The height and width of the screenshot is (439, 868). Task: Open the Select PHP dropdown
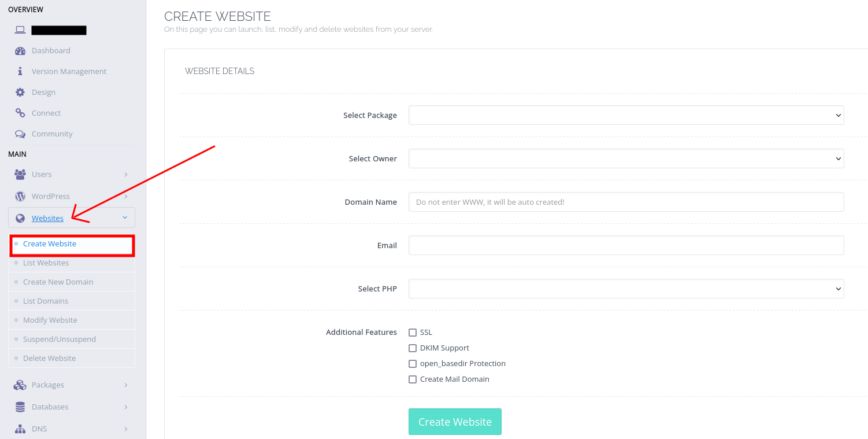[626, 289]
